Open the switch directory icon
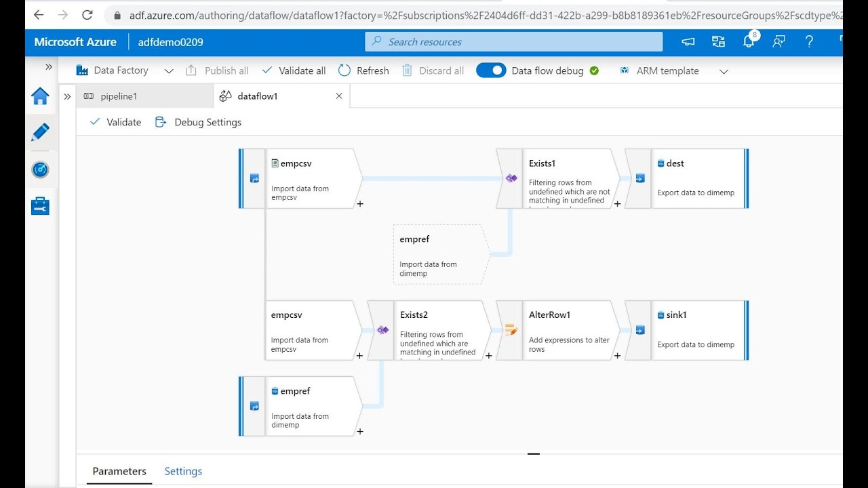 point(718,41)
